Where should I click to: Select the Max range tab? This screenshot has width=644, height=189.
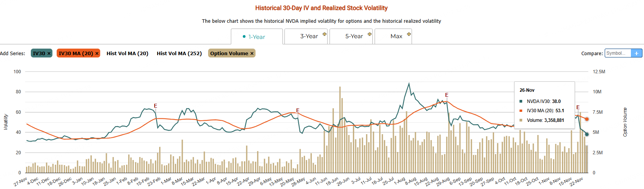coord(396,36)
